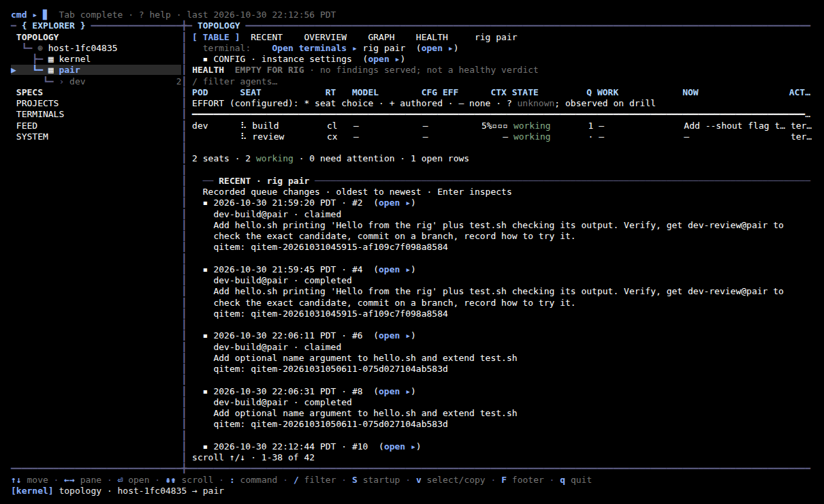Image resolution: width=824 pixels, height=504 pixels.
Task: Click the host node circle icon
Action: (x=40, y=48)
